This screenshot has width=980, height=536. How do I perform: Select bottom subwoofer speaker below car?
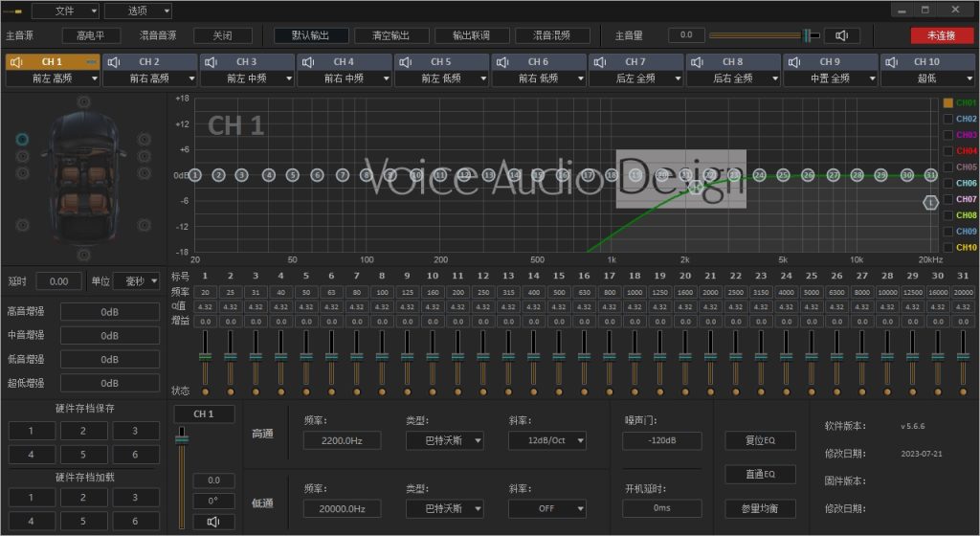click(x=84, y=255)
